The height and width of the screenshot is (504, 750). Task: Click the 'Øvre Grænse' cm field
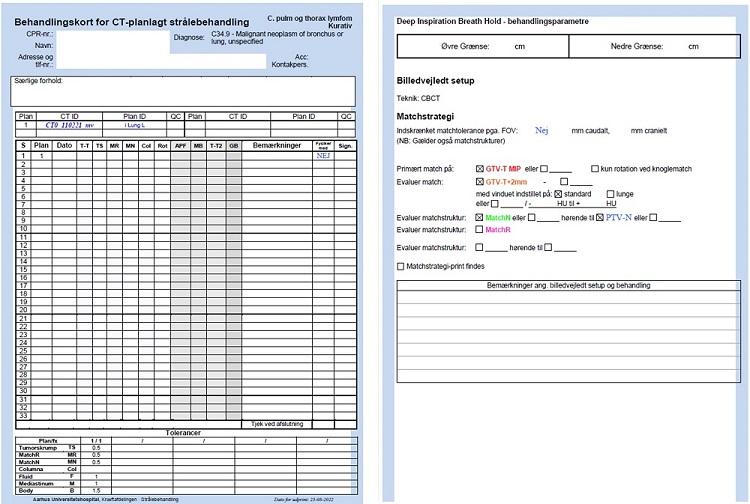coord(483,46)
